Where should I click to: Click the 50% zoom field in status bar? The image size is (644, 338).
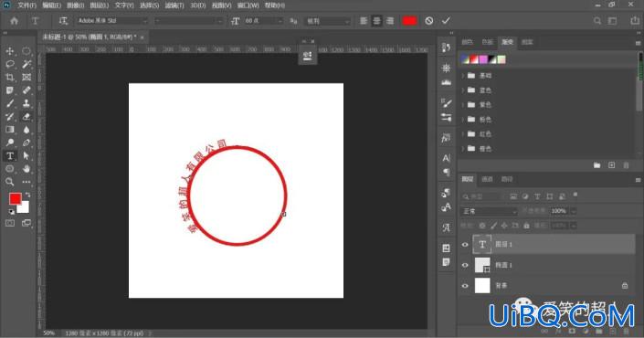pyautogui.click(x=49, y=333)
